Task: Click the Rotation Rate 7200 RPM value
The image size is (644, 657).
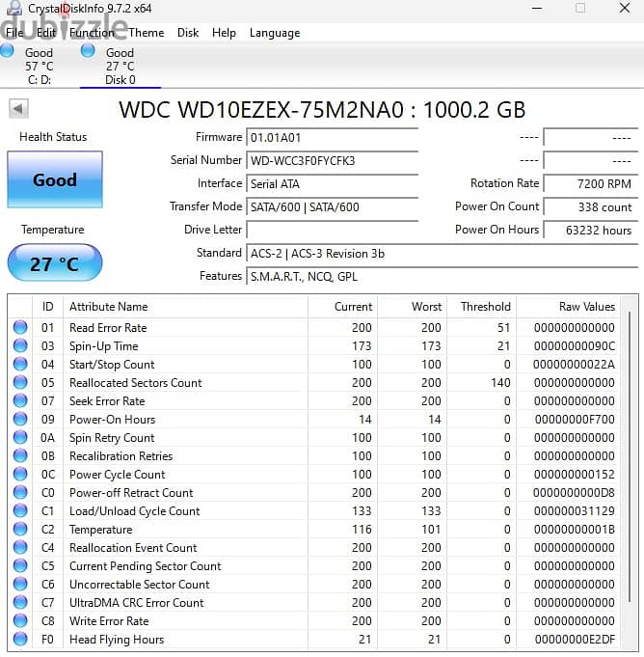Action: pyautogui.click(x=591, y=183)
